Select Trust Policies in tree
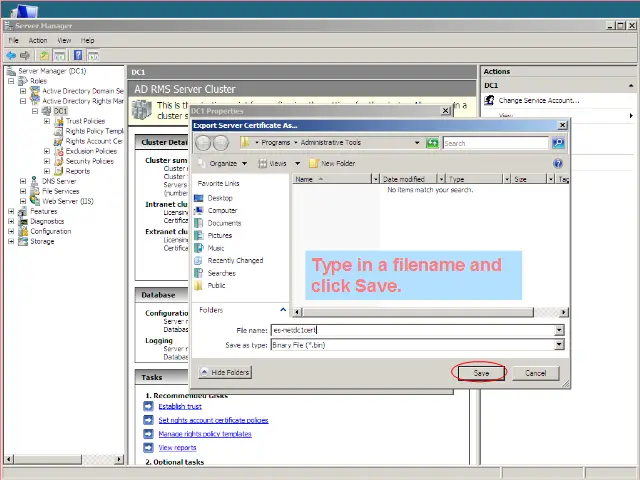Viewport: 640px width, 480px height. tap(85, 121)
